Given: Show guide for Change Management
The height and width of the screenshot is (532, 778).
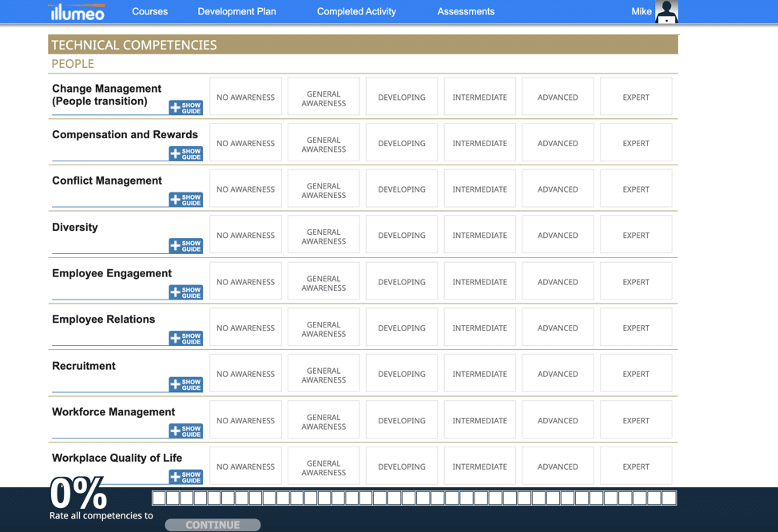Looking at the screenshot, I should pyautogui.click(x=185, y=108).
